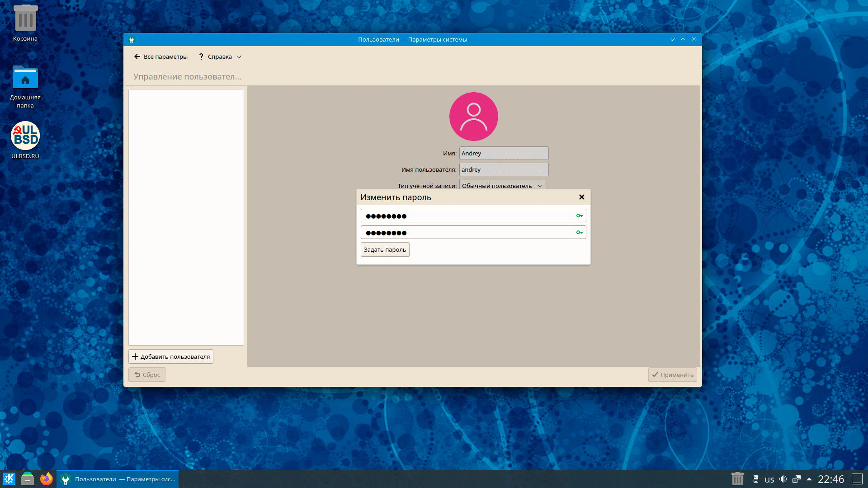This screenshot has width=868, height=488.
Task: Expand the Справка menu arrow
Action: click(239, 57)
